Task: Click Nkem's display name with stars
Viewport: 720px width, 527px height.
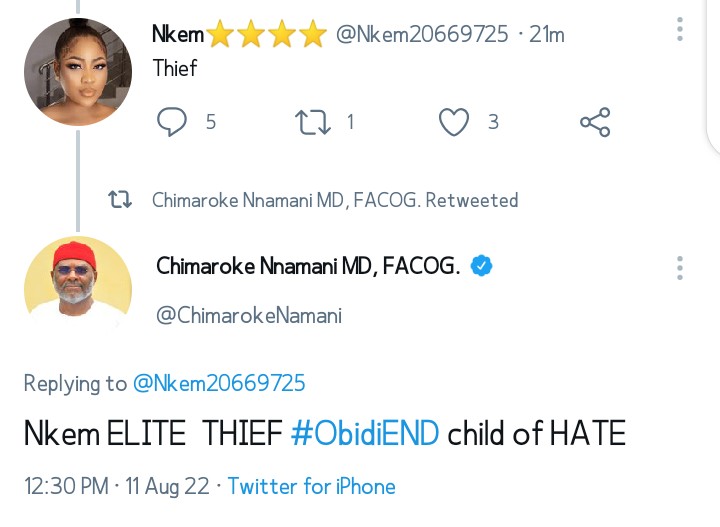Action: point(238,35)
